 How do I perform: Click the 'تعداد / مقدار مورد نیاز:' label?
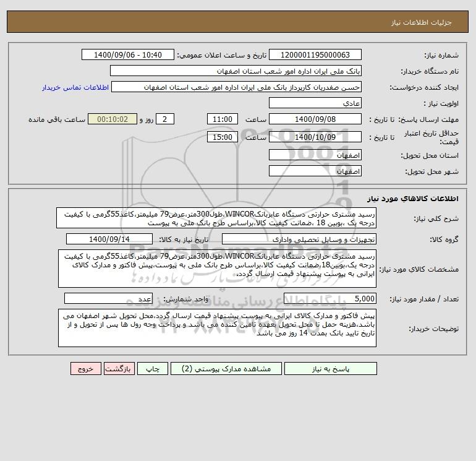point(424,299)
